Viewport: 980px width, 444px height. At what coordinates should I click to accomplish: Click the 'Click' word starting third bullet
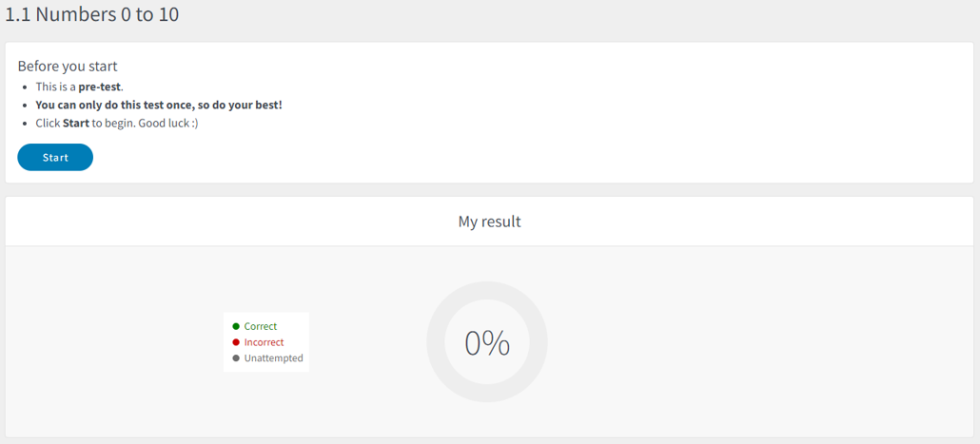(49, 123)
